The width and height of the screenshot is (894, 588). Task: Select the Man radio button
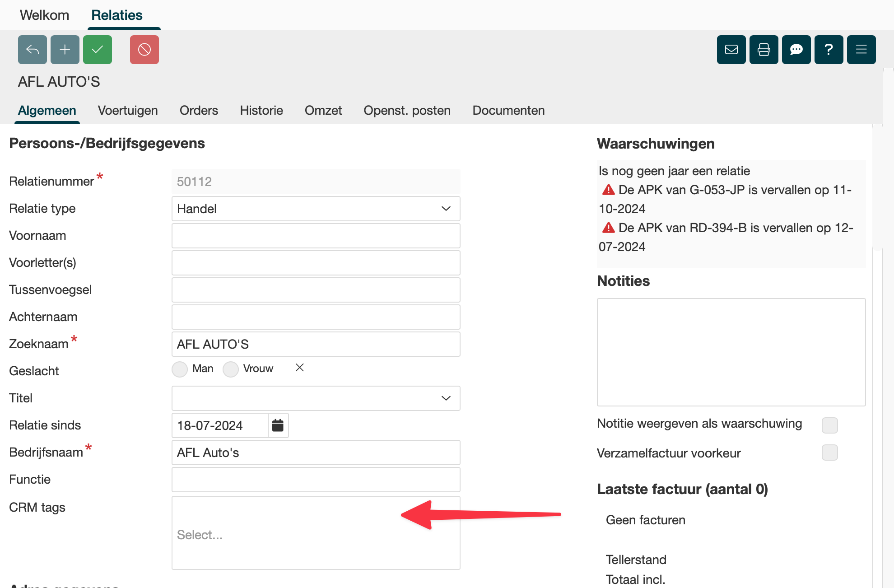[180, 369]
